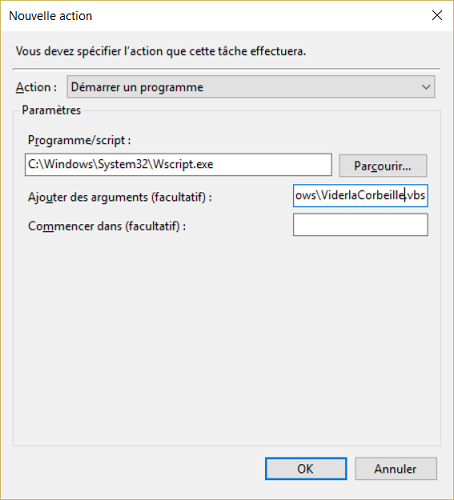
Task: Expand the chevron arrow of Action dropdown
Action: (x=426, y=87)
